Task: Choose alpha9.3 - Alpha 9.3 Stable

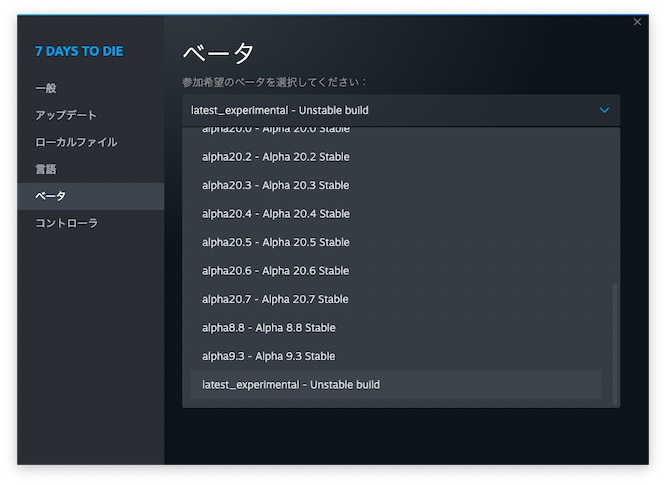Action: (x=269, y=356)
